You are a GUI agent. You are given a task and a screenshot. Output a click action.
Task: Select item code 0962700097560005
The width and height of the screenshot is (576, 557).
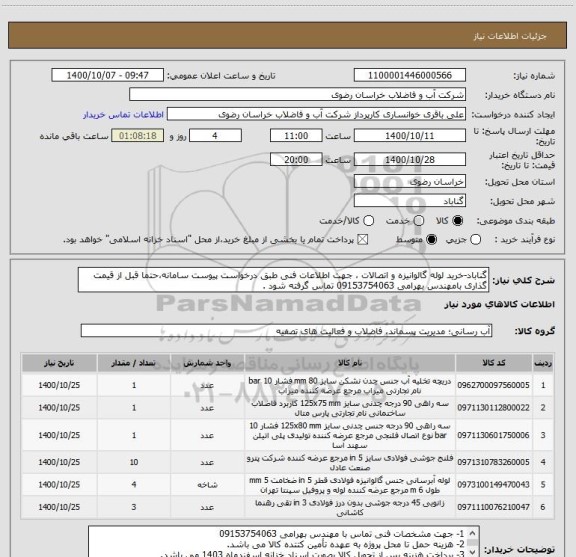493,385
